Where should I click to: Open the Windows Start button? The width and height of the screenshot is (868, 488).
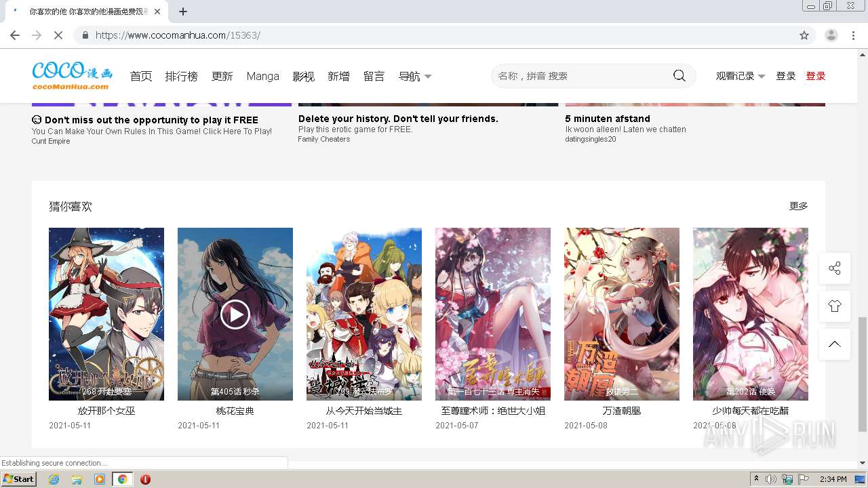point(18,479)
